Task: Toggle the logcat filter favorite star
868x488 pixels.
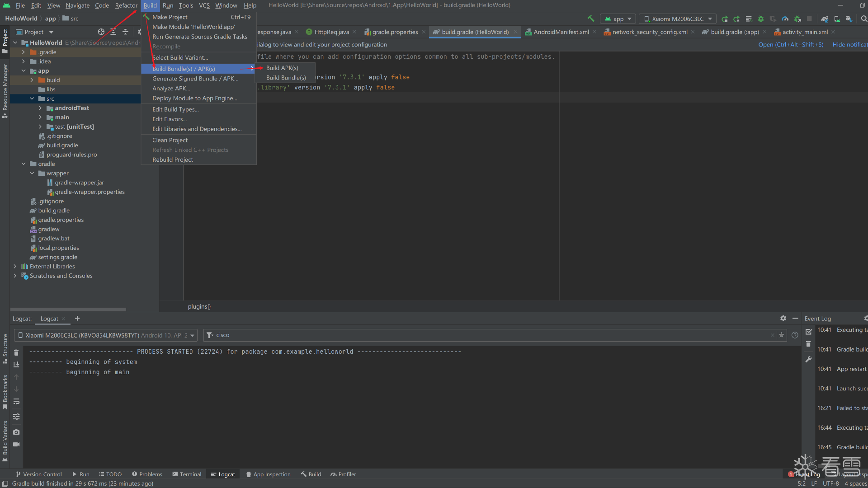Action: coord(781,335)
